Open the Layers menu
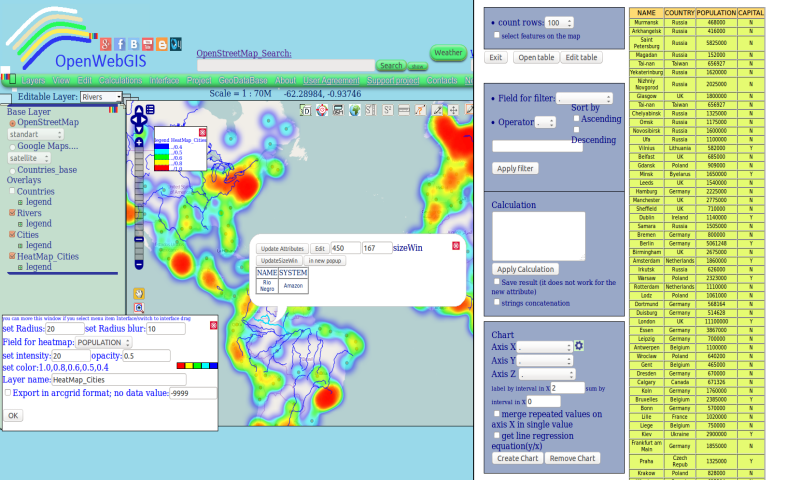Screen dimensions: 800x480 33,81
